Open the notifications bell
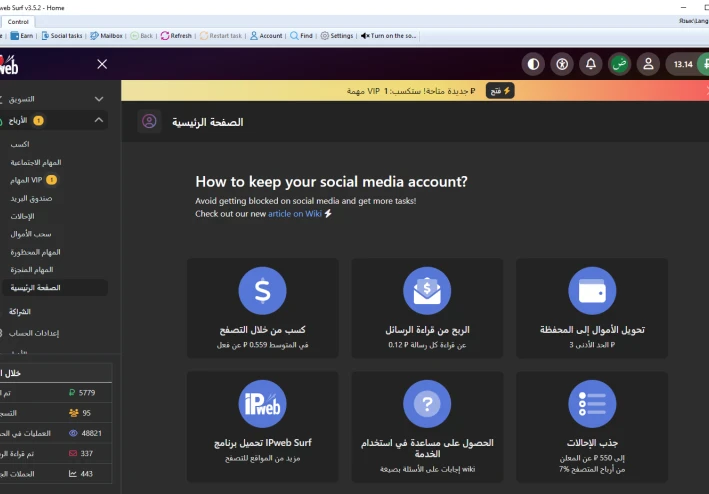The image size is (709, 494). [x=591, y=64]
